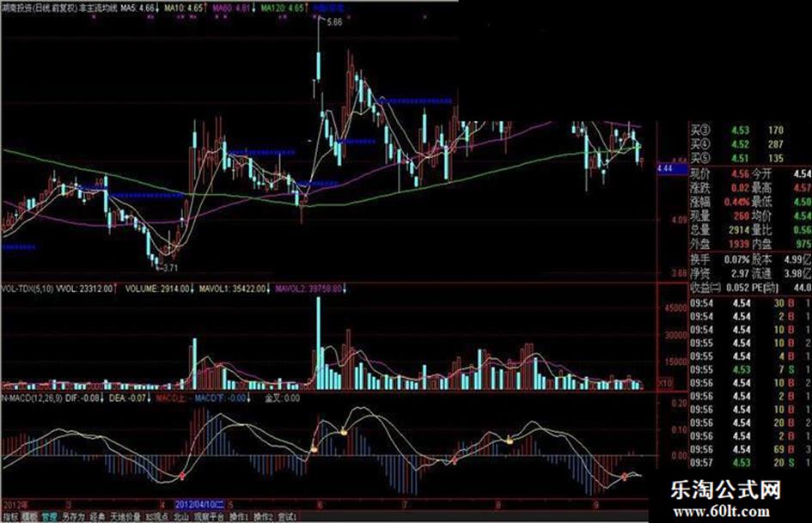Click the blue 4.44 price axis tag
This screenshot has height=523, width=812.
pos(672,169)
